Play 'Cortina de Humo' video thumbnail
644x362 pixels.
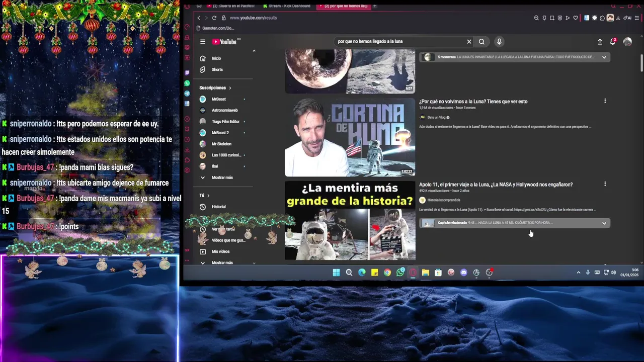(x=350, y=137)
